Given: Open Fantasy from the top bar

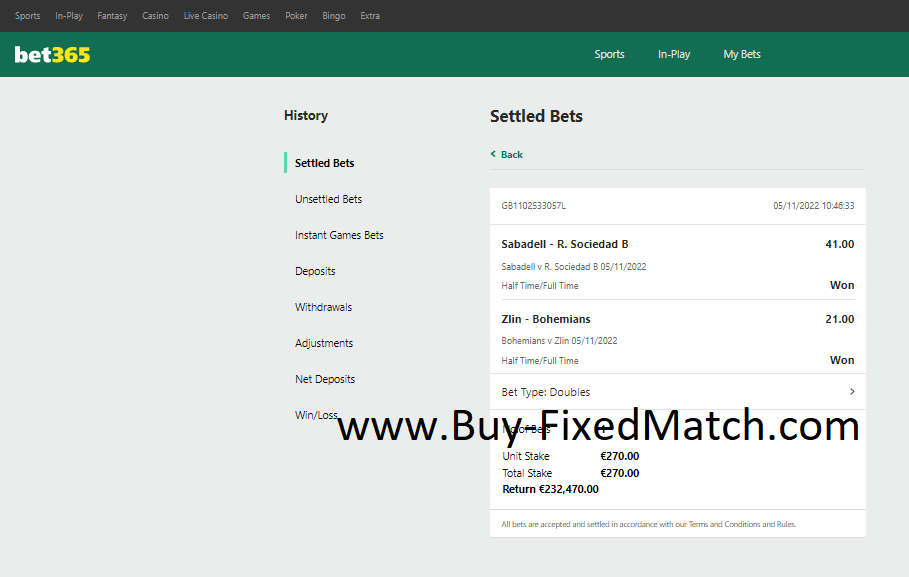Looking at the screenshot, I should point(112,16).
